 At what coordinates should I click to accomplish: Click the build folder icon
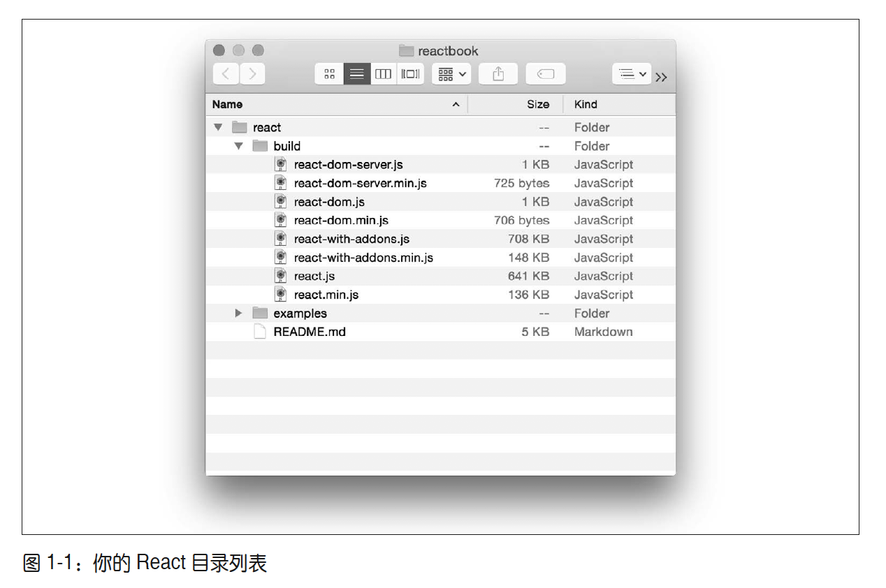260,146
